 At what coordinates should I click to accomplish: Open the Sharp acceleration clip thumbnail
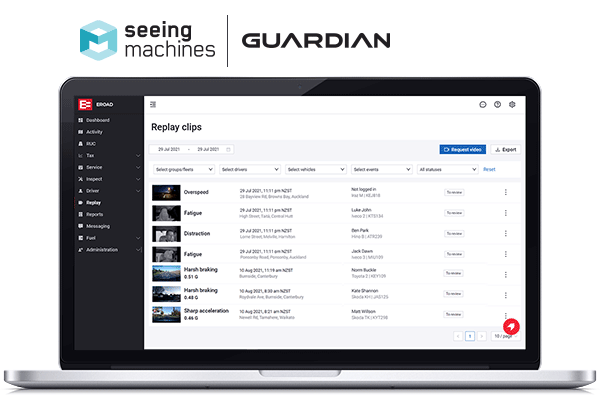[x=166, y=315]
